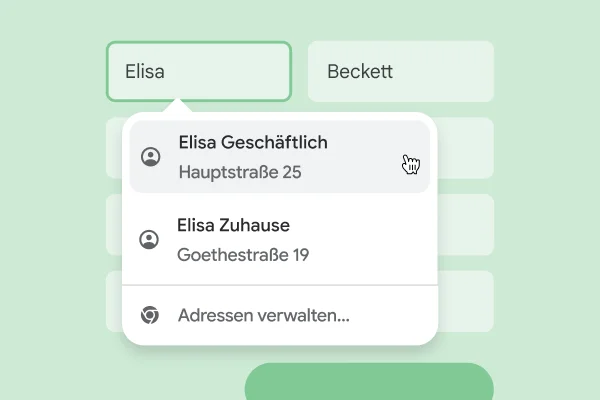The width and height of the screenshot is (600, 400).
Task: Select the Elisa Geschäftlich autofill suggestion
Action: (x=252, y=143)
